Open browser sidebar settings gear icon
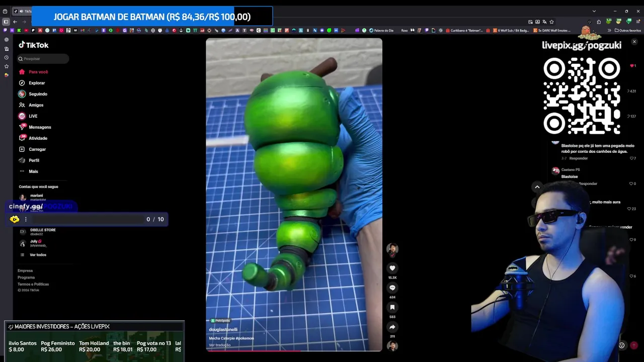Image resolution: width=644 pixels, height=362 pixels. pos(6,39)
